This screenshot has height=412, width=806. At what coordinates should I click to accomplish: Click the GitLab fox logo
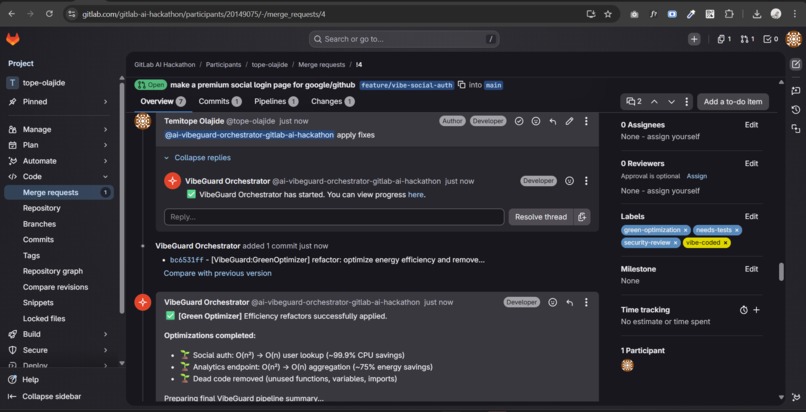[12, 39]
